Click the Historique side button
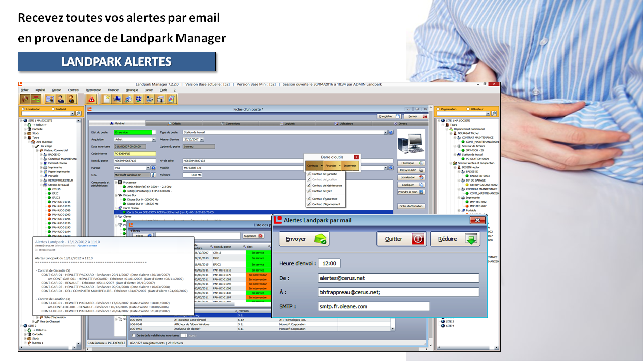Image resolution: width=644 pixels, height=362 pixels. click(x=411, y=163)
